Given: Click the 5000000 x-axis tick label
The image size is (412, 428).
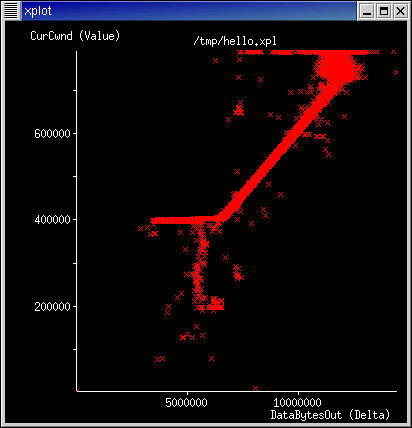Looking at the screenshot, I should tap(186, 402).
